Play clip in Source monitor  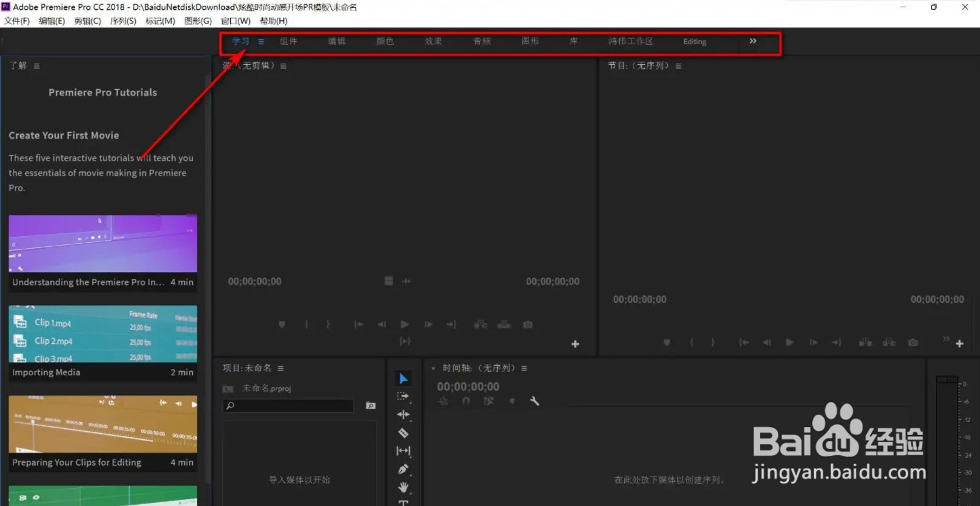[405, 324]
